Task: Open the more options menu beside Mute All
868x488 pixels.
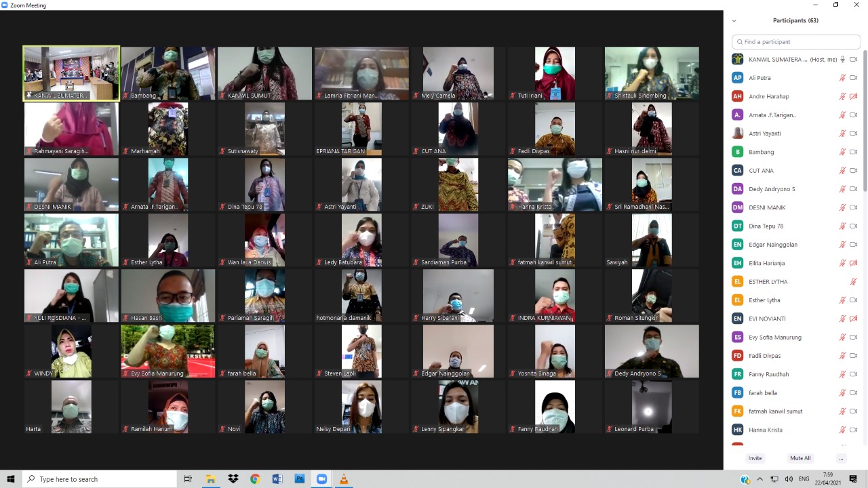Action: coord(841,458)
